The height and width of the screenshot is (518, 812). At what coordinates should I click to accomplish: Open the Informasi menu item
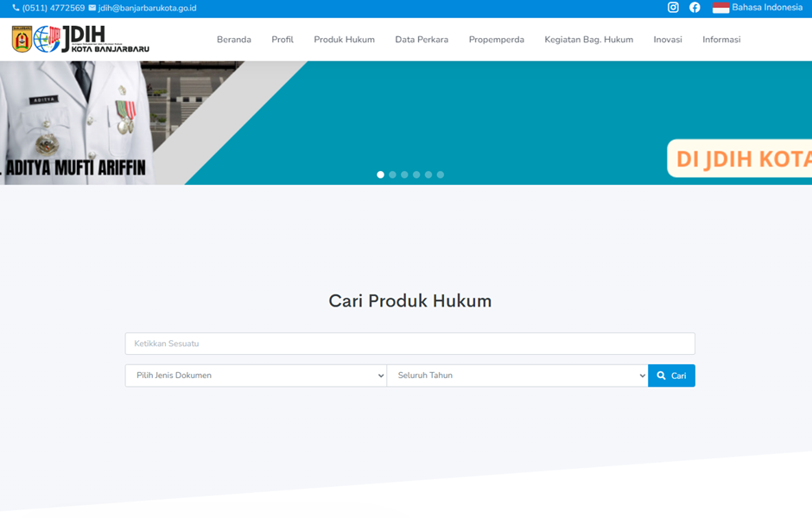(x=721, y=40)
